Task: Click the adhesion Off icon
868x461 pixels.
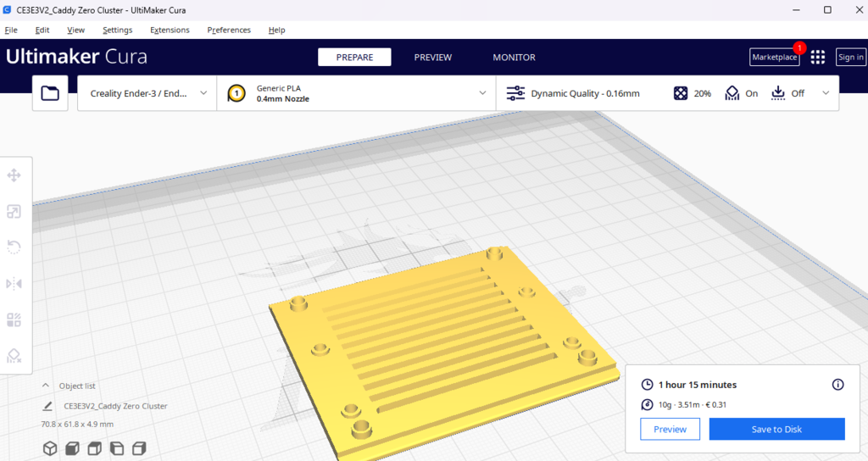Action: tap(778, 93)
